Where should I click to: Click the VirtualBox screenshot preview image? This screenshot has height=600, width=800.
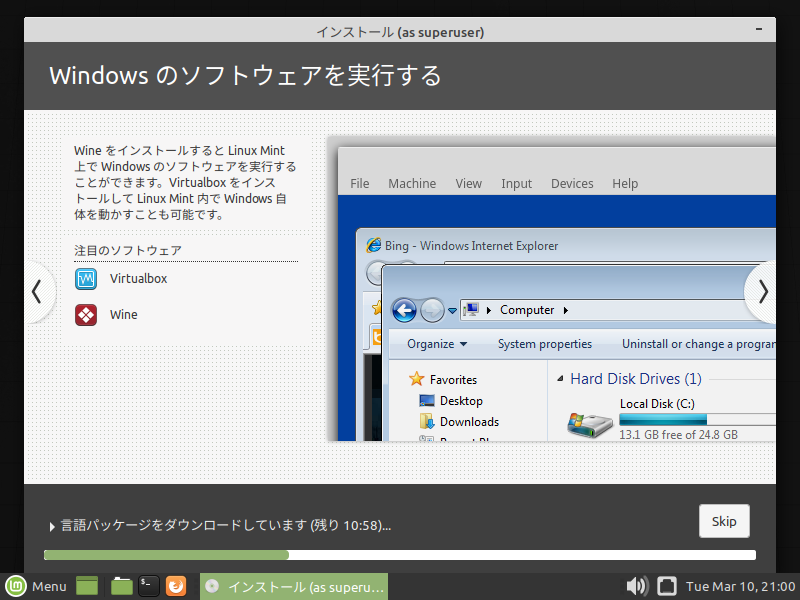(551, 288)
